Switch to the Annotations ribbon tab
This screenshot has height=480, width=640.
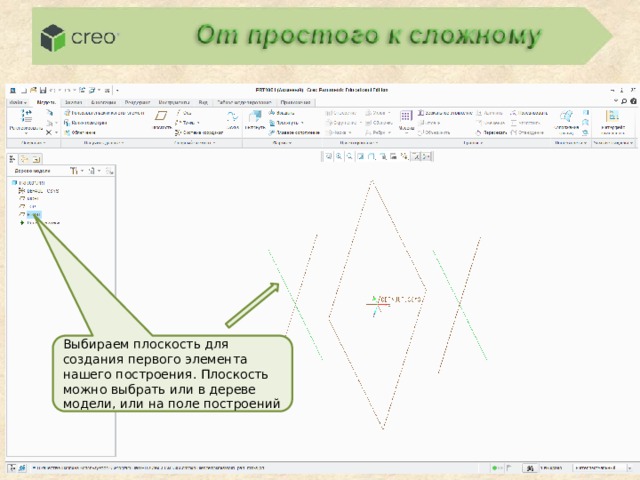[x=103, y=102]
